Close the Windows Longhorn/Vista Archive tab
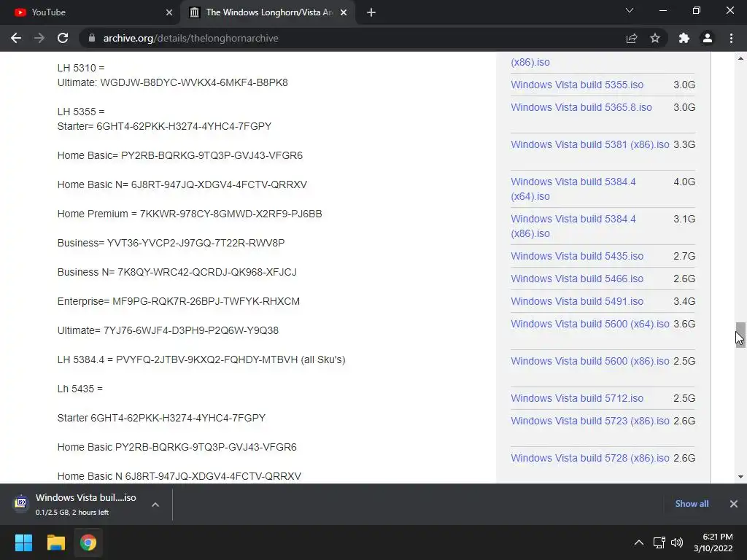This screenshot has width=747, height=560. tap(344, 12)
